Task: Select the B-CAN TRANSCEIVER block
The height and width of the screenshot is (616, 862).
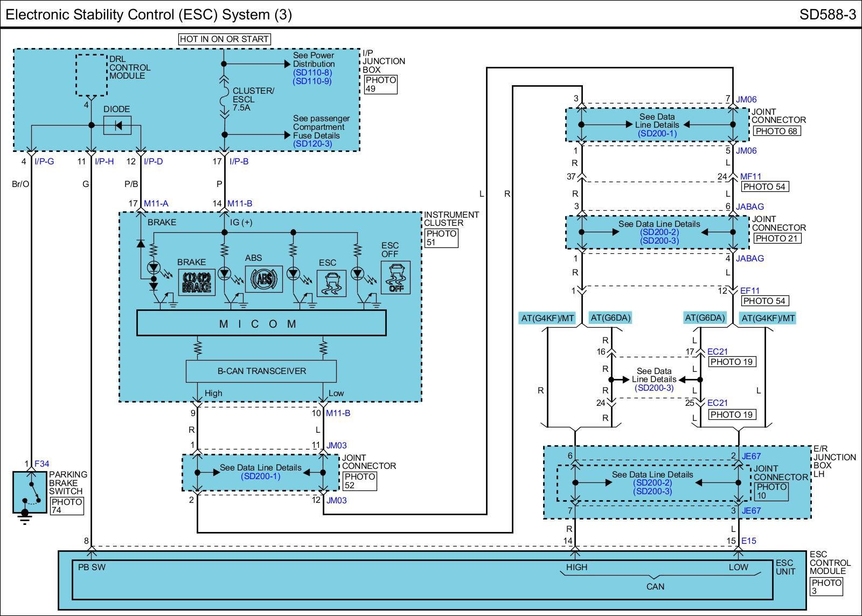Action: tap(261, 371)
